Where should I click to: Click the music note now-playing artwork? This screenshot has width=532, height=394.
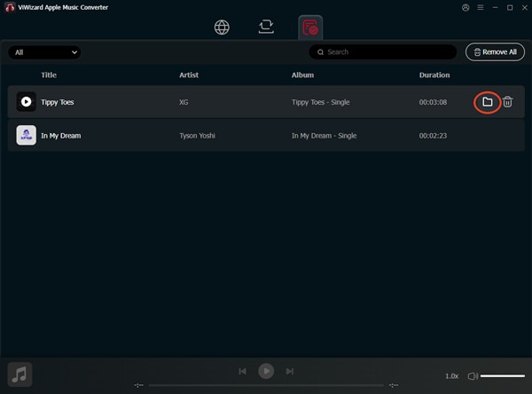tap(20, 374)
